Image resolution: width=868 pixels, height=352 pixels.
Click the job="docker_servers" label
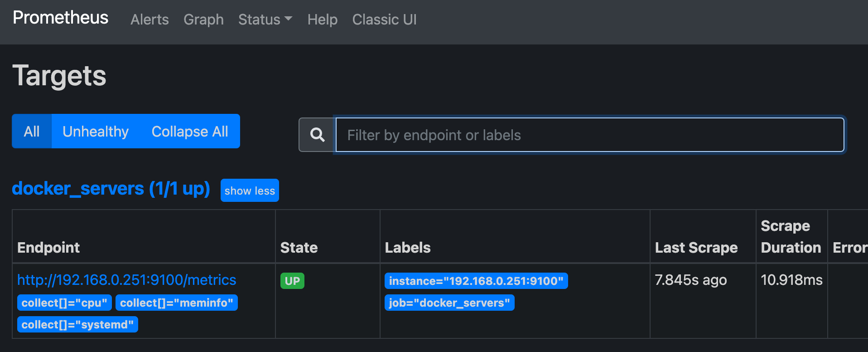tap(449, 303)
